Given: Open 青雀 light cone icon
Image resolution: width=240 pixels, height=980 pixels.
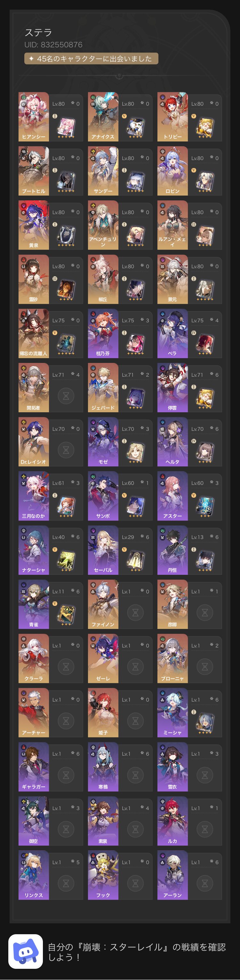Looking at the screenshot, I should pos(66,615).
